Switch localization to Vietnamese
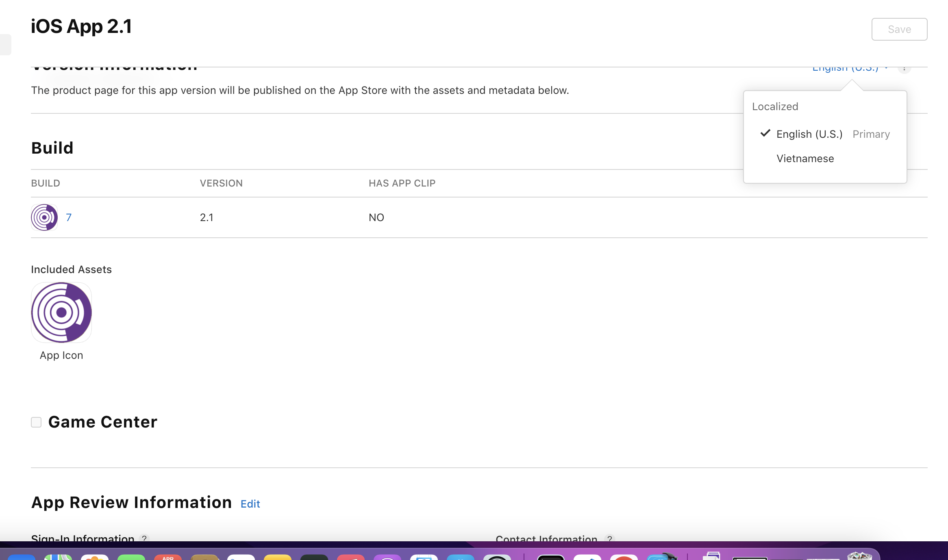 (805, 158)
